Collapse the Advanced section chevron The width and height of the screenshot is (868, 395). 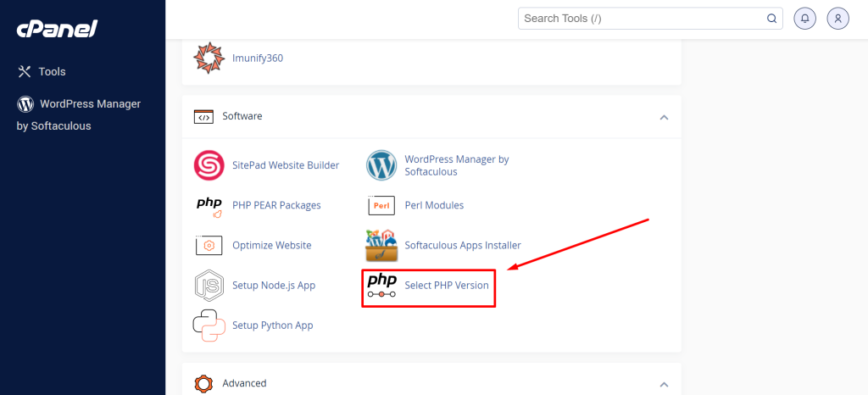tap(665, 385)
